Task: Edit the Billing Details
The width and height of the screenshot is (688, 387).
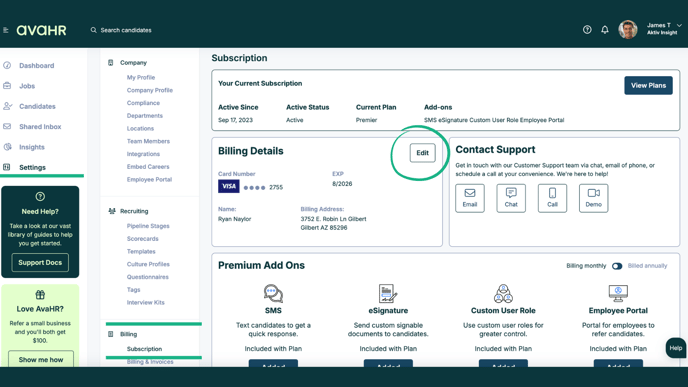Action: click(x=423, y=153)
